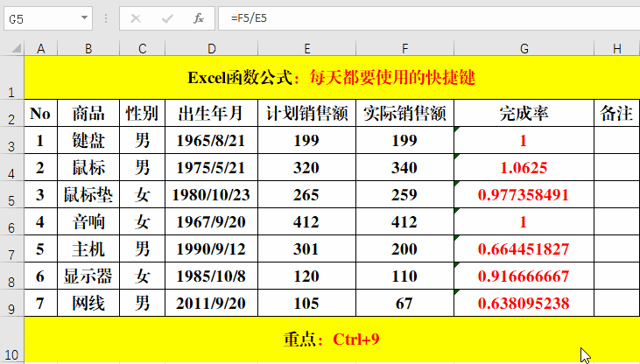Select column A header
The height and width of the screenshot is (364, 640).
pyautogui.click(x=41, y=48)
